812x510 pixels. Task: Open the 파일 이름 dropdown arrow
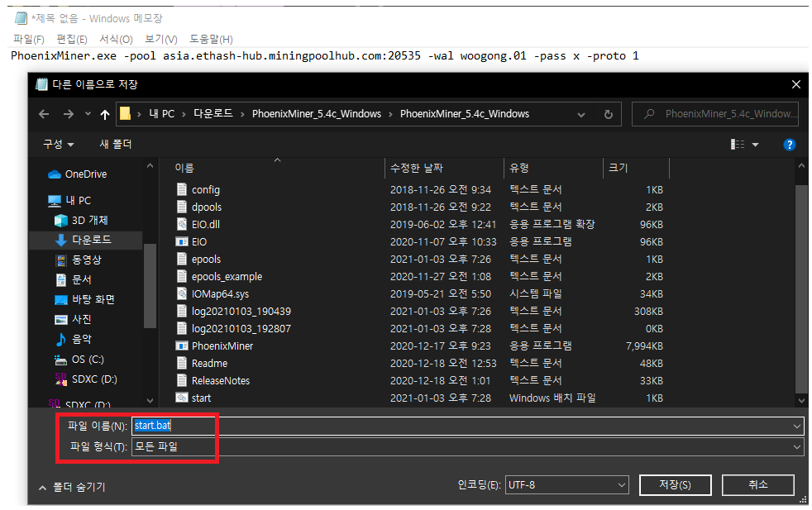[x=797, y=427]
